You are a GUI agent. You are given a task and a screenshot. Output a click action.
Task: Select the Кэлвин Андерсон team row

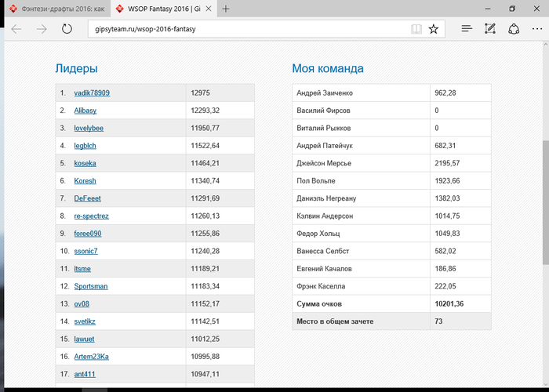[x=391, y=216]
